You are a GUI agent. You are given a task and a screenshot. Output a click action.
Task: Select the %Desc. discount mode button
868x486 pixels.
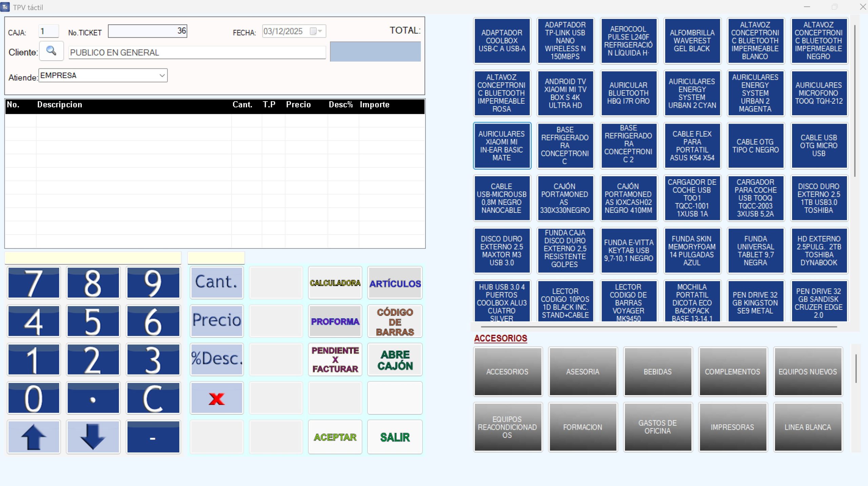click(x=217, y=359)
